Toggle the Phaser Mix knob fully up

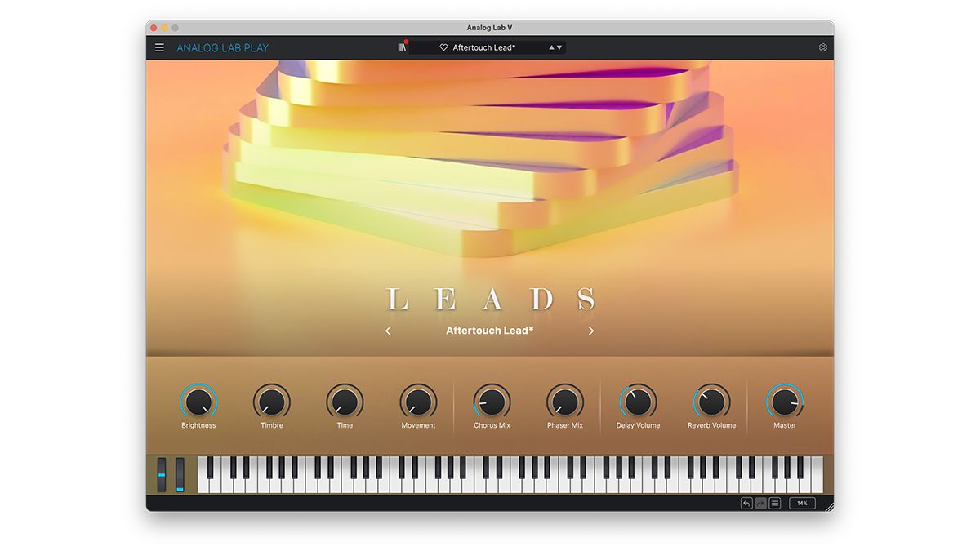[x=564, y=401]
